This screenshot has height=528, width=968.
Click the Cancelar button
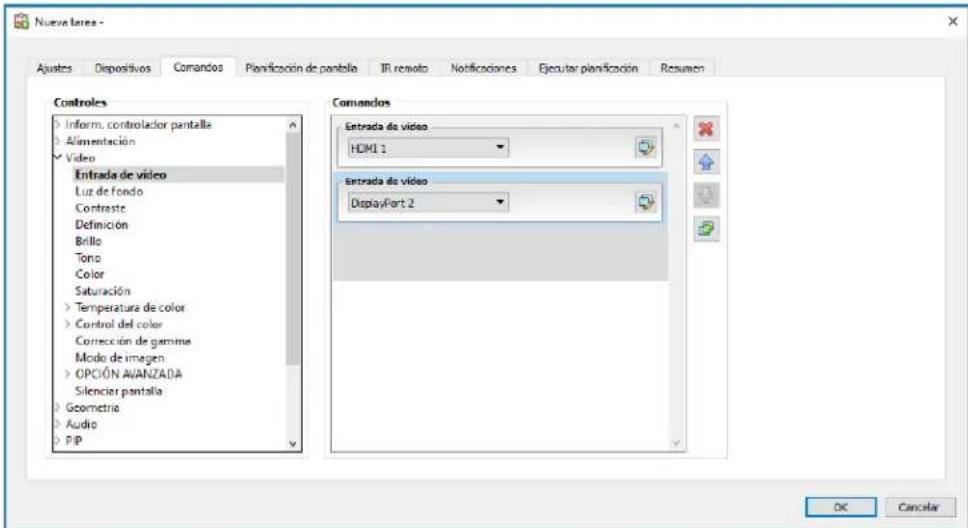(918, 507)
